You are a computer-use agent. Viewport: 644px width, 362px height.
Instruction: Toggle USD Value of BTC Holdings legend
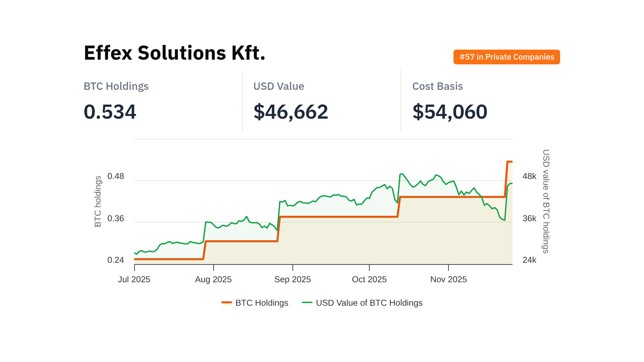[369, 303]
